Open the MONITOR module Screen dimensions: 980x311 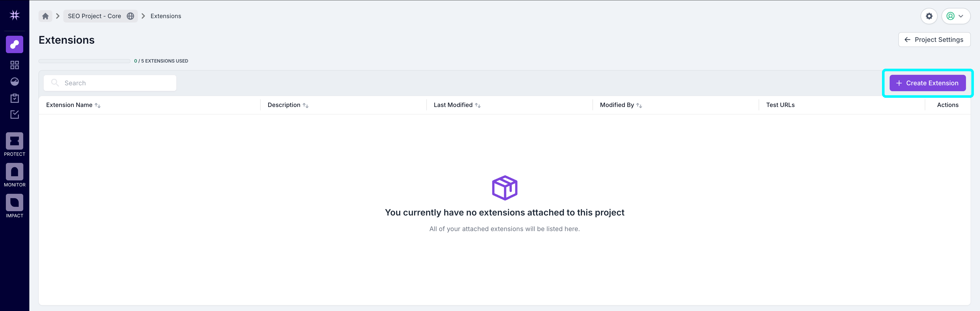click(15, 175)
